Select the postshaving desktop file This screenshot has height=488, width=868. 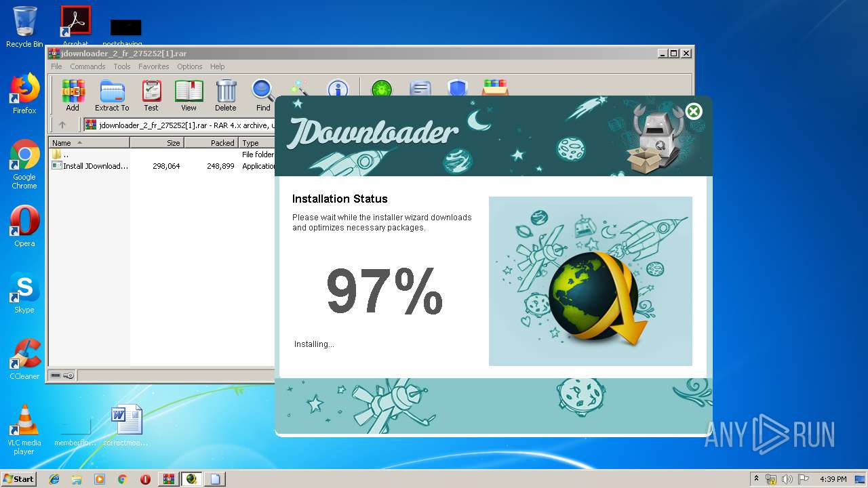coord(125,33)
